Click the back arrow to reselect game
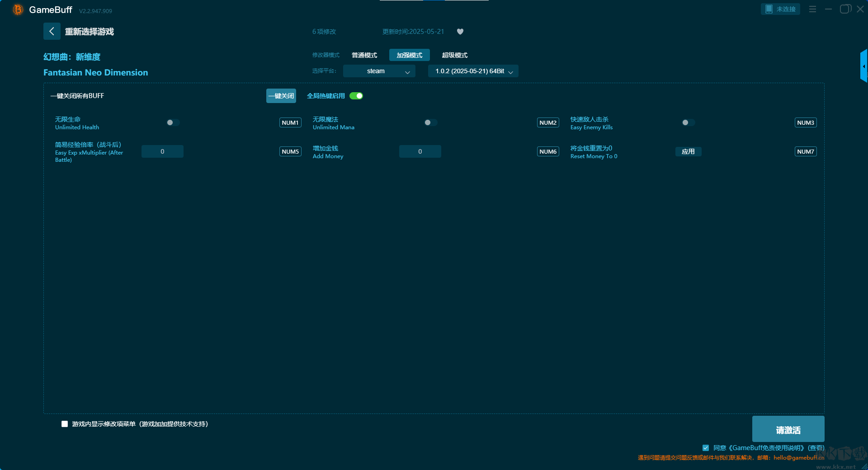The width and height of the screenshot is (868, 470). pyautogui.click(x=52, y=31)
